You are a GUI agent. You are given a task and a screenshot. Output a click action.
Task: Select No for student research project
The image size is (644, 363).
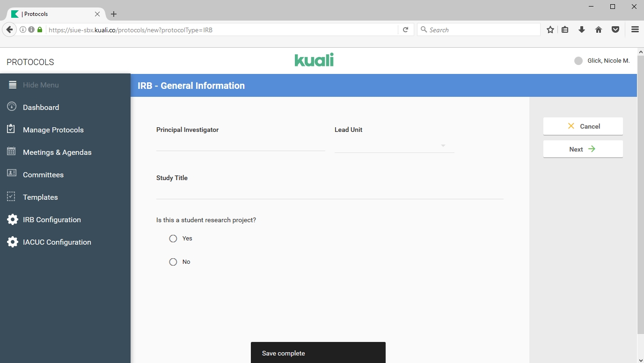pos(173,262)
